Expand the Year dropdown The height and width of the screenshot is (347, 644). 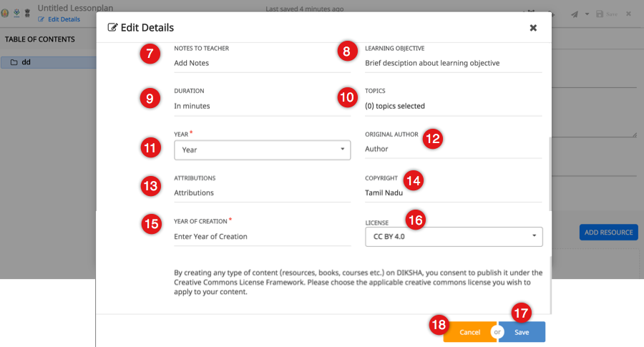262,150
